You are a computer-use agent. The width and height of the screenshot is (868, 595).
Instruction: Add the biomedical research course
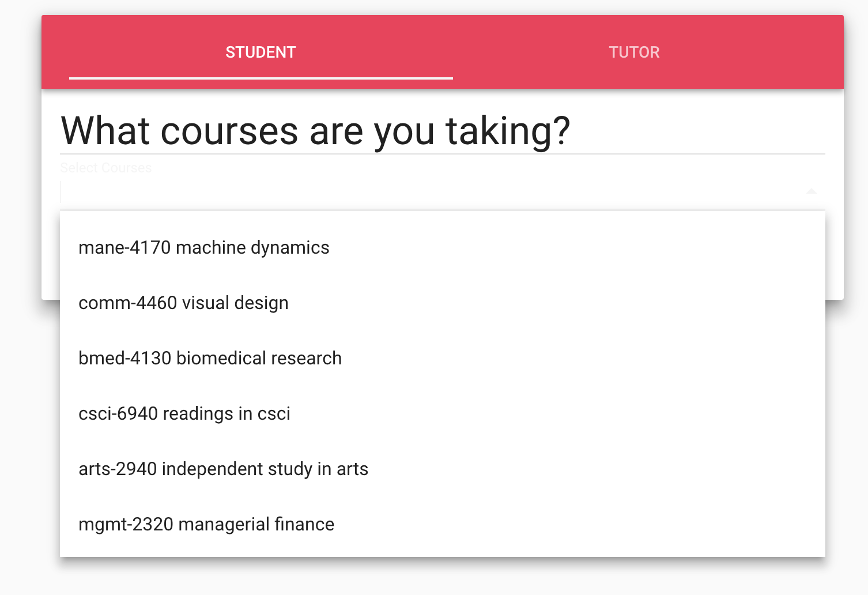pyautogui.click(x=210, y=358)
